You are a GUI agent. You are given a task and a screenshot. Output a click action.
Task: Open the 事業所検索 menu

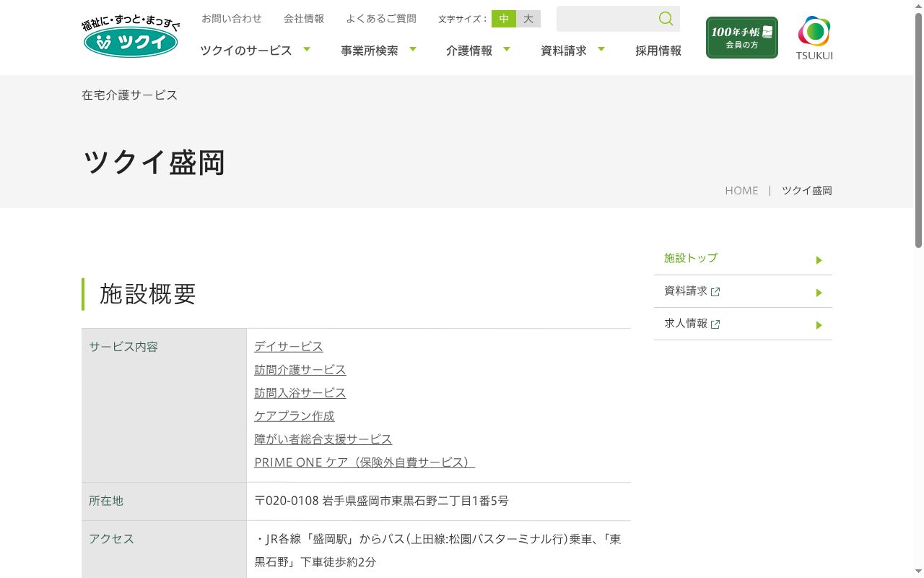(x=370, y=51)
